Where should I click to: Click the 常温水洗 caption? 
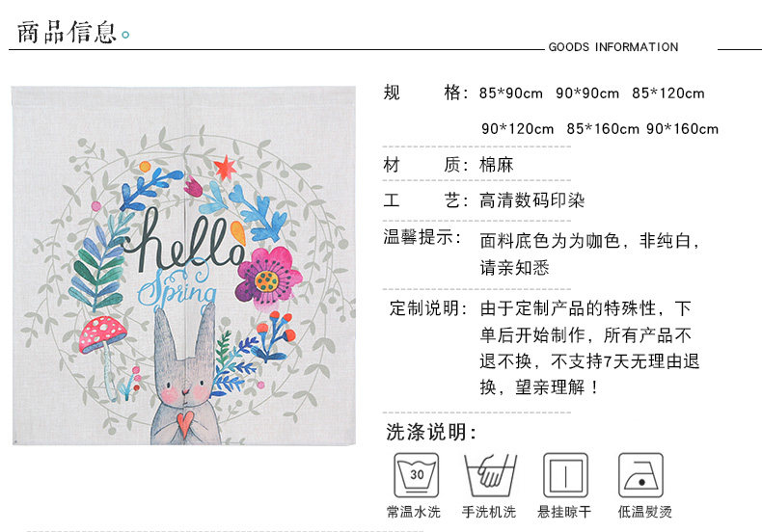point(414,512)
